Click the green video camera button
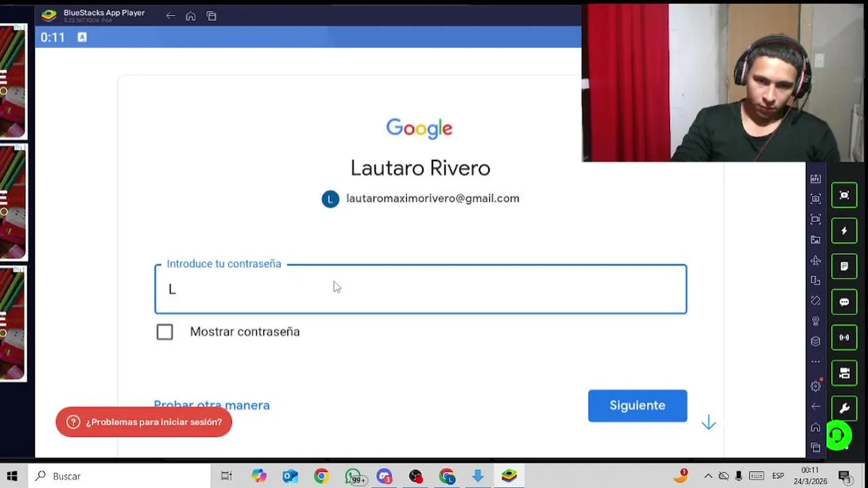The image size is (868, 488). tap(844, 373)
